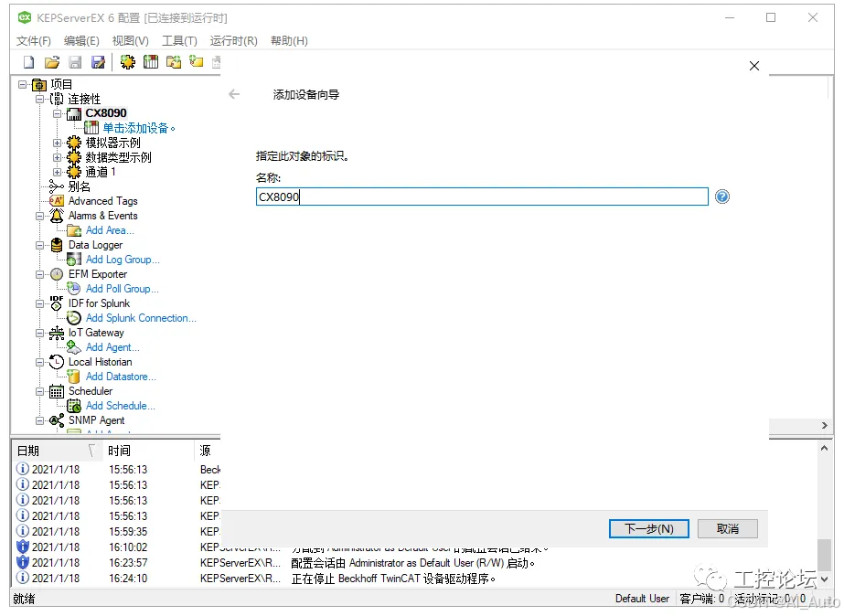This screenshot has width=844, height=616.
Task: Click the 取消 button
Action: point(728,529)
